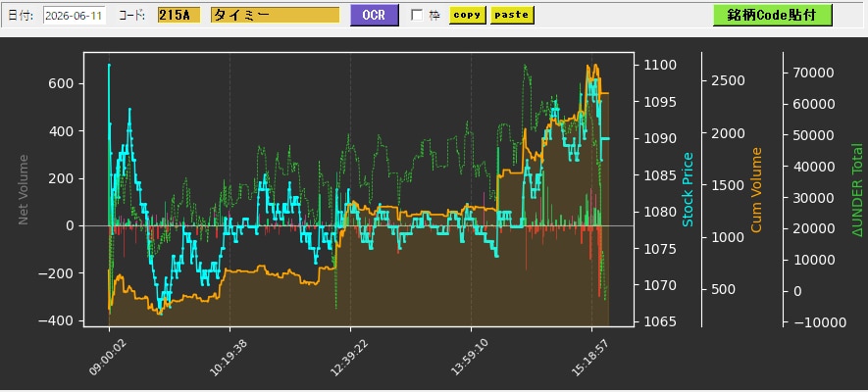Click the 70000 ΔUNDER tick label
868x392 pixels.
[x=814, y=73]
